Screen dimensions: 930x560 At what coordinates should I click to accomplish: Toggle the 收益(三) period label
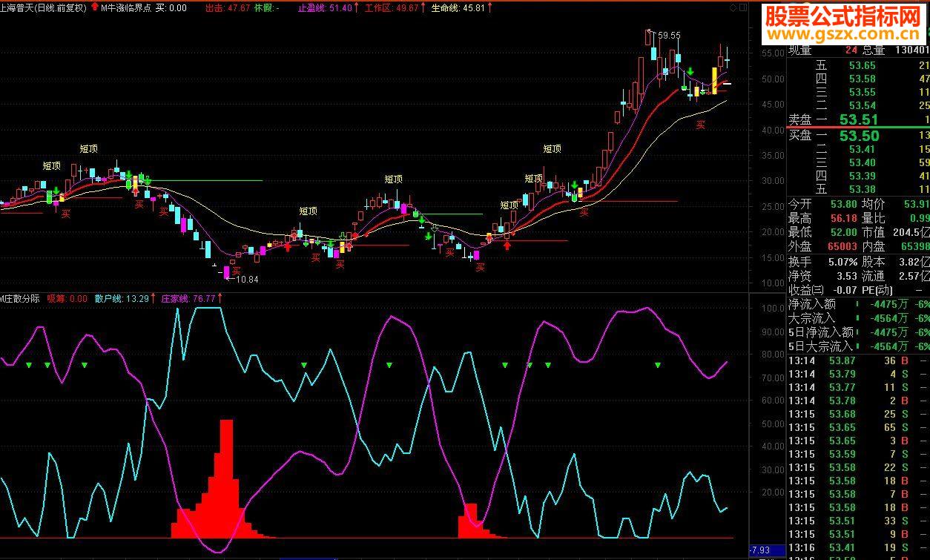[805, 290]
